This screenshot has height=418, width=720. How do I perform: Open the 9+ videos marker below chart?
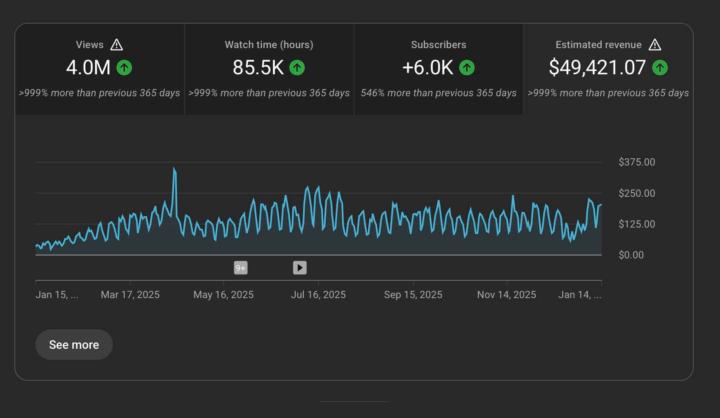241,267
